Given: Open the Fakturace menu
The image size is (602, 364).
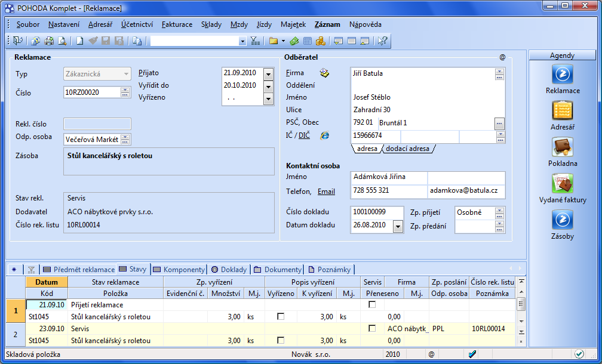Looking at the screenshot, I should [177, 24].
